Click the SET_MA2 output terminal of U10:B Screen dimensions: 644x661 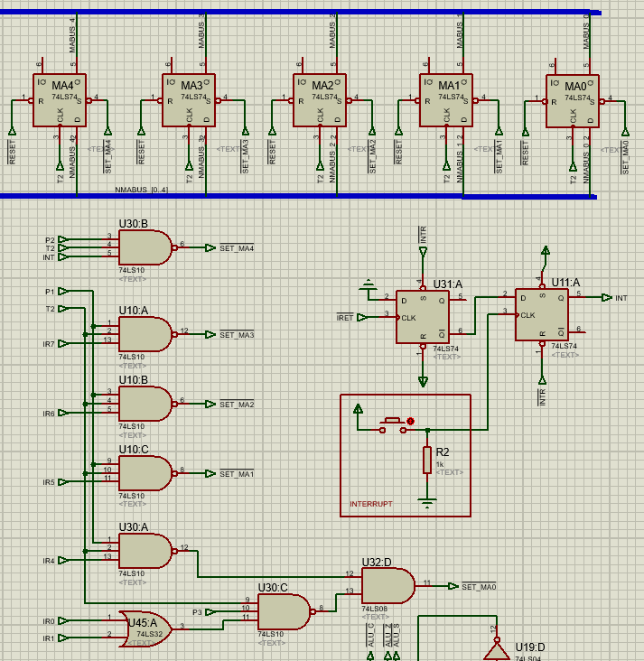coord(210,405)
